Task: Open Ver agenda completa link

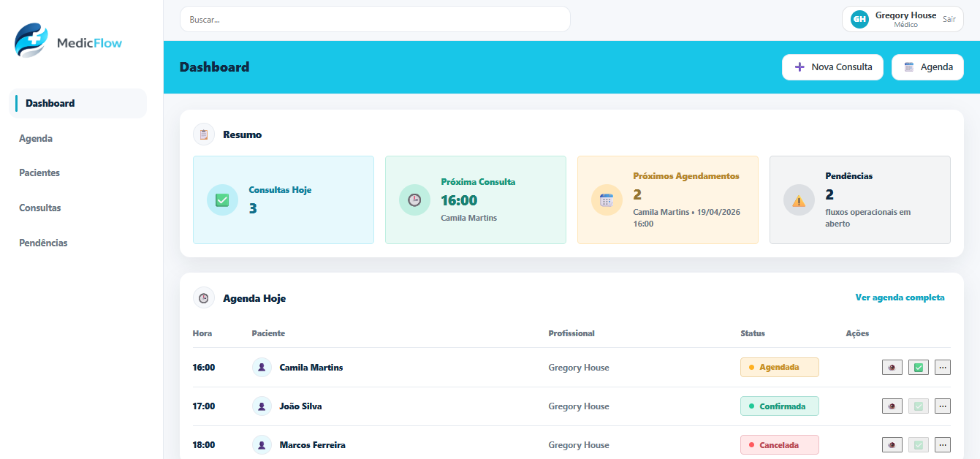Action: (899, 297)
